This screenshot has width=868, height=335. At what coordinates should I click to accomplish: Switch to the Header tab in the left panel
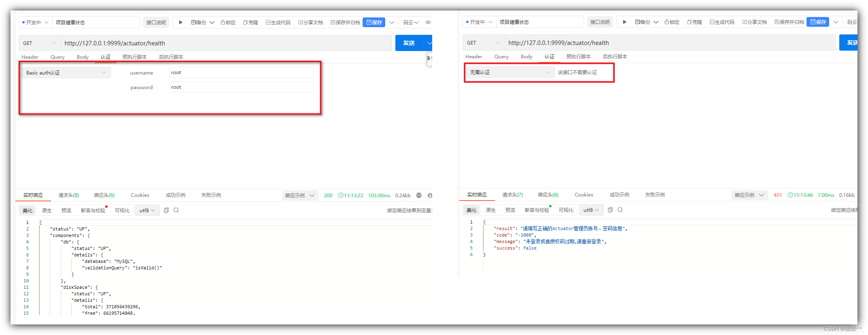pyautogui.click(x=30, y=57)
